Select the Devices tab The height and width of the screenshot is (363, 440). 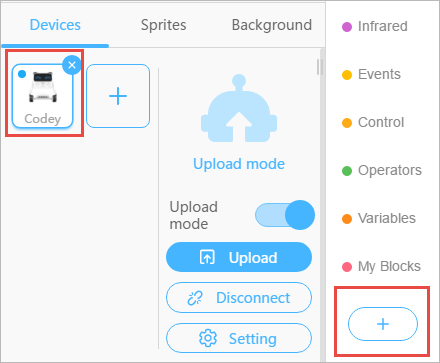tap(55, 25)
